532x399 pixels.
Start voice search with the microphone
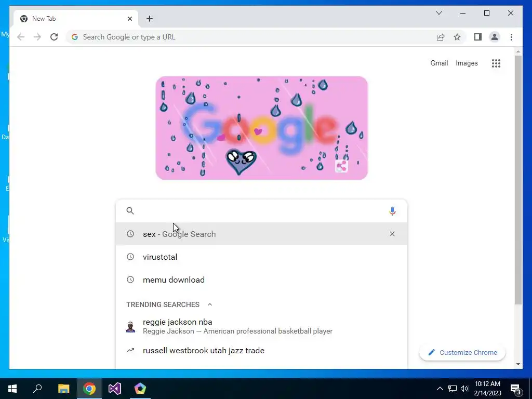[x=392, y=211]
